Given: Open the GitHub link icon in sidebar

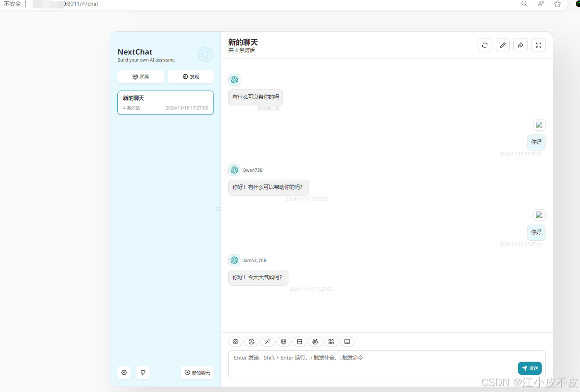Looking at the screenshot, I should click(x=143, y=373).
